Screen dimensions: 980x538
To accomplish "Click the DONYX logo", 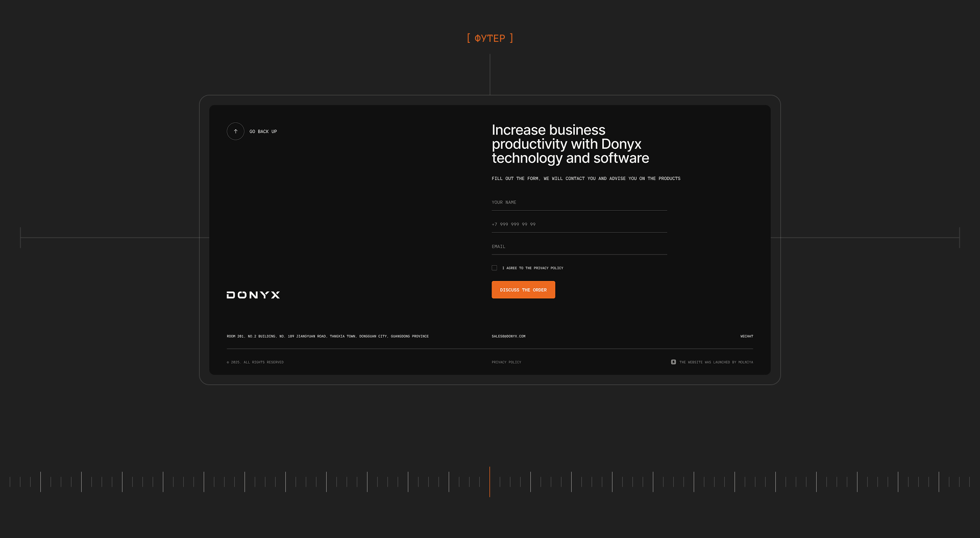I will click(253, 295).
